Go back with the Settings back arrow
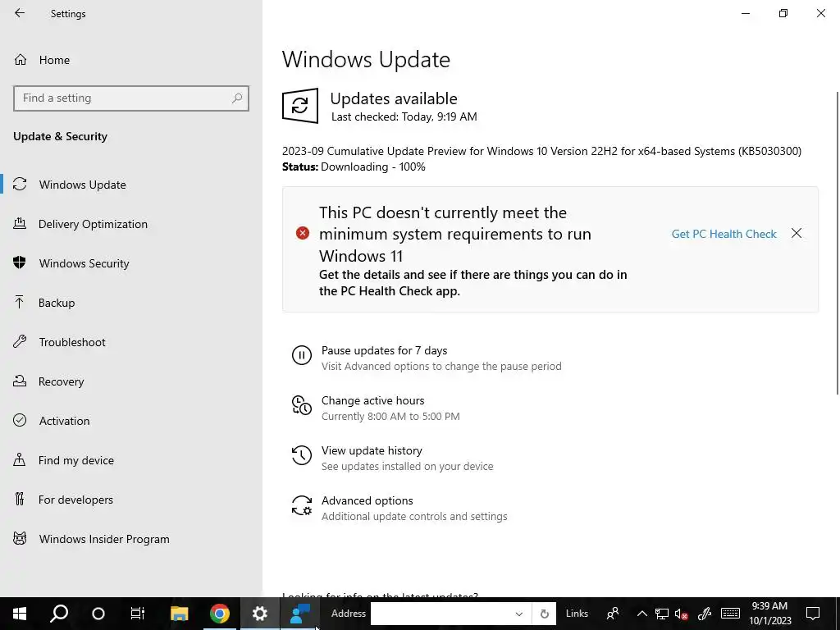This screenshot has height=630, width=840. coord(20,13)
